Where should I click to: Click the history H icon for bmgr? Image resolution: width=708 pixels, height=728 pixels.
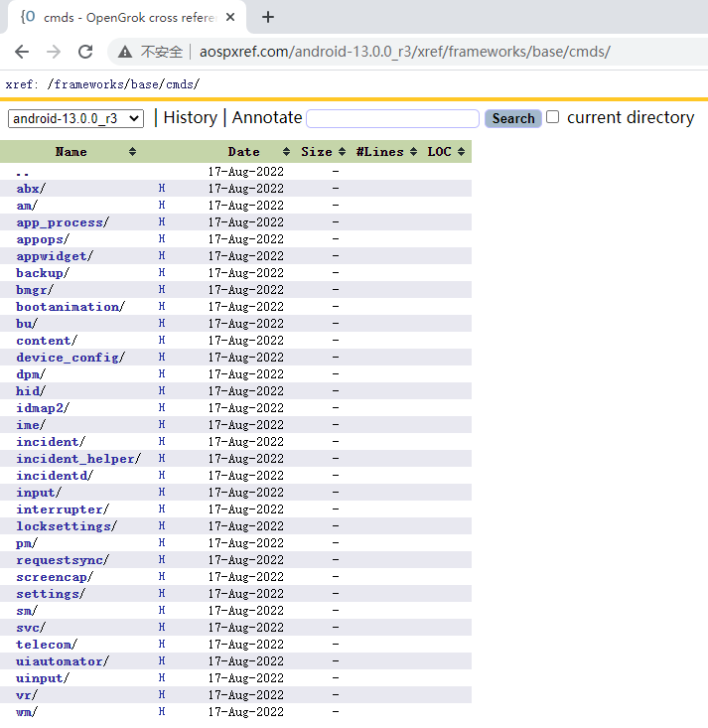pos(162,289)
